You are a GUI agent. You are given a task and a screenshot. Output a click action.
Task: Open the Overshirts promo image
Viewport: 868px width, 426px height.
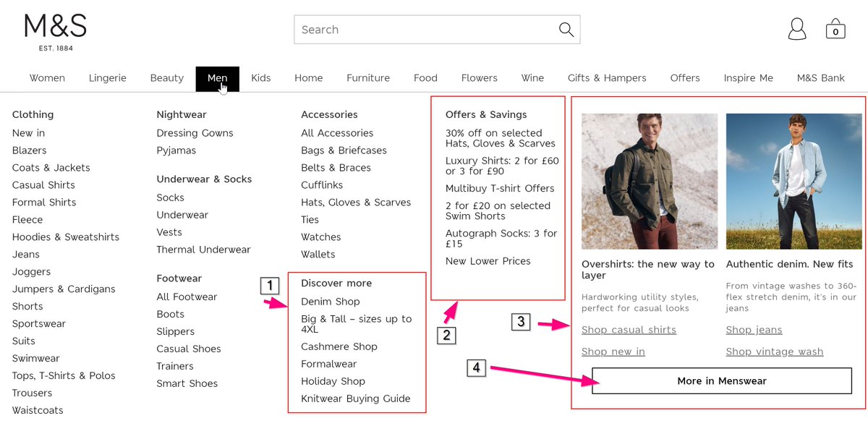pos(650,182)
